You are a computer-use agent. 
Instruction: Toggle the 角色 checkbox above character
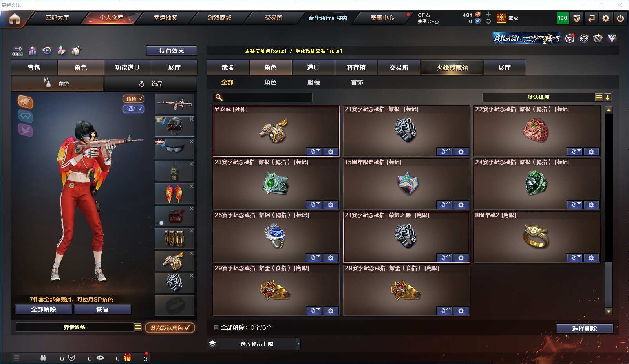pyautogui.click(x=133, y=99)
